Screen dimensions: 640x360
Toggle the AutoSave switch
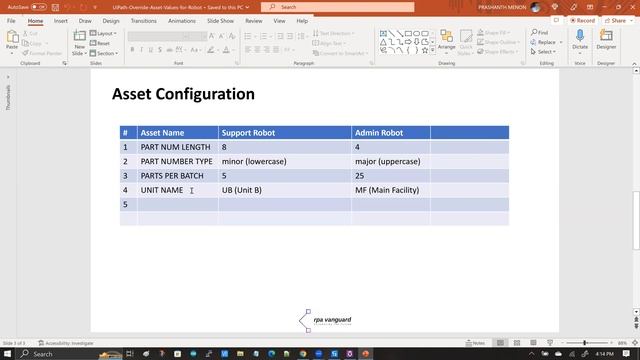pos(38,7)
